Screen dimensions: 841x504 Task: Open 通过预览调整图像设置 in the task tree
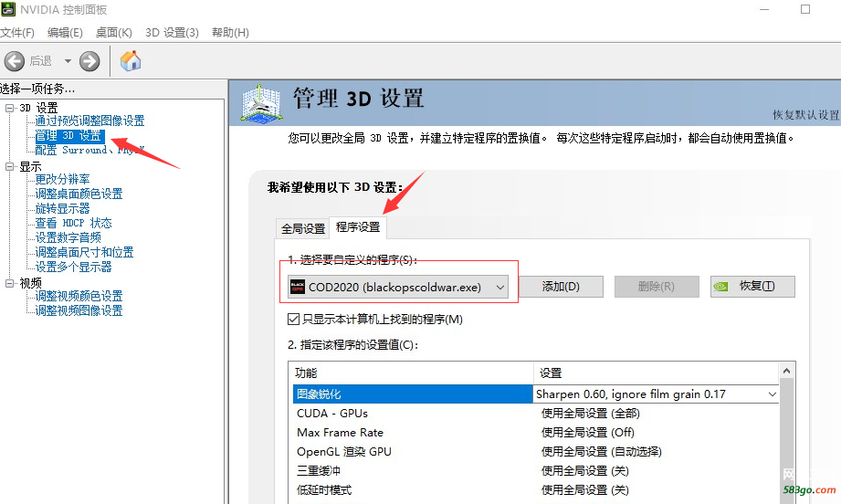click(x=89, y=121)
